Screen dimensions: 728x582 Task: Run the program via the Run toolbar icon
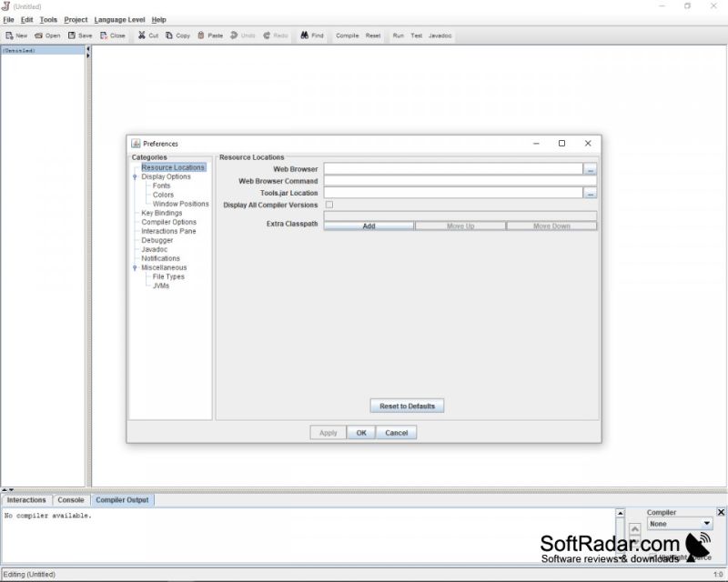(x=398, y=35)
